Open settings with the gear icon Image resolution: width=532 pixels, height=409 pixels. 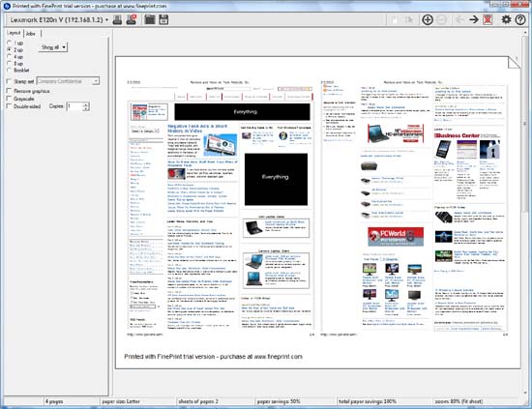(x=506, y=19)
